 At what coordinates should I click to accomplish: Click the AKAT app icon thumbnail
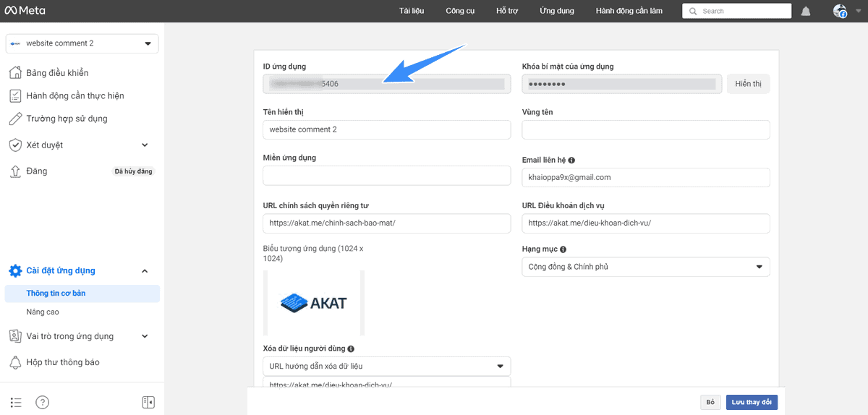point(314,303)
